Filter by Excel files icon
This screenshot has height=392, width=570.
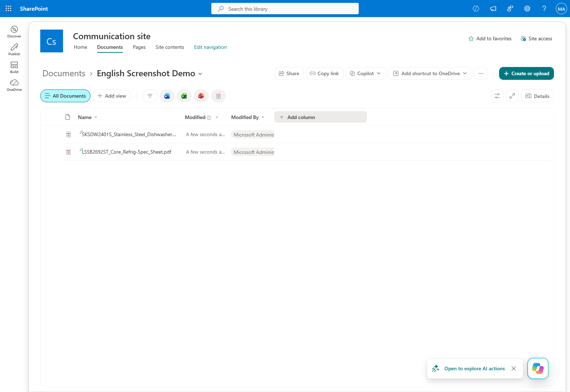point(184,96)
